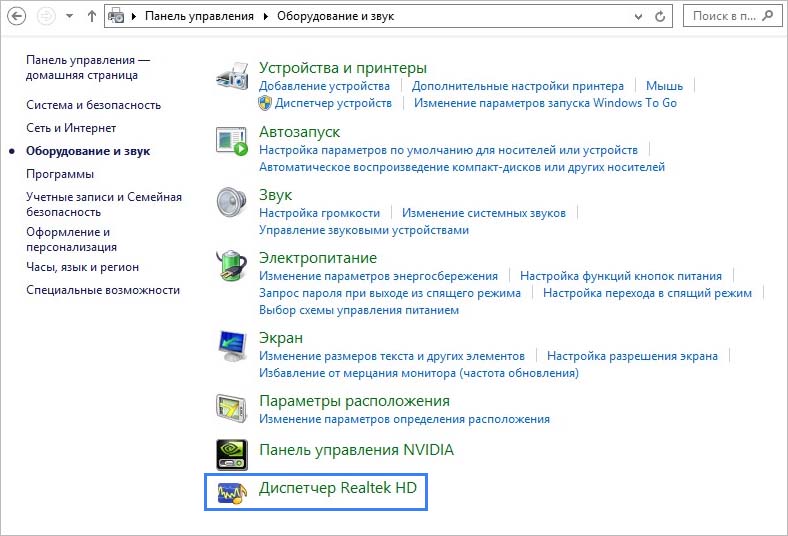Click Добавление устройства link
The height and width of the screenshot is (536, 788).
(324, 86)
